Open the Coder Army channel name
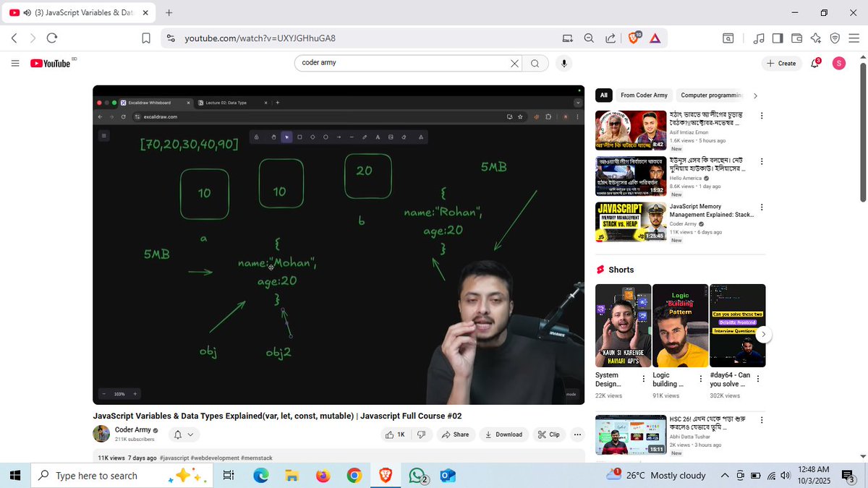The image size is (868, 488). click(132, 429)
